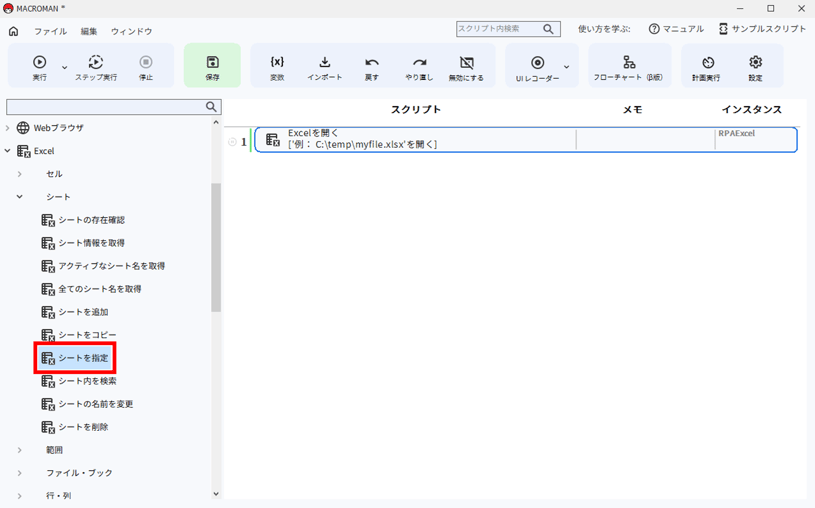This screenshot has width=815, height=508.
Task: Run the script with 実行 button
Action: coord(40,67)
